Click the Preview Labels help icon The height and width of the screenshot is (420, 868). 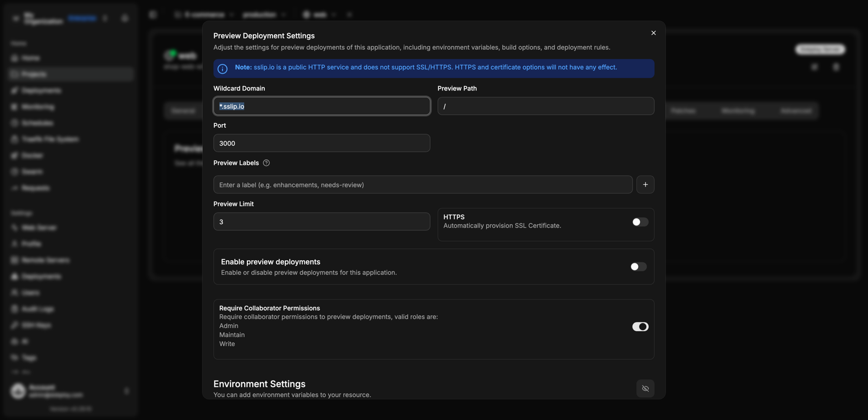pos(266,163)
